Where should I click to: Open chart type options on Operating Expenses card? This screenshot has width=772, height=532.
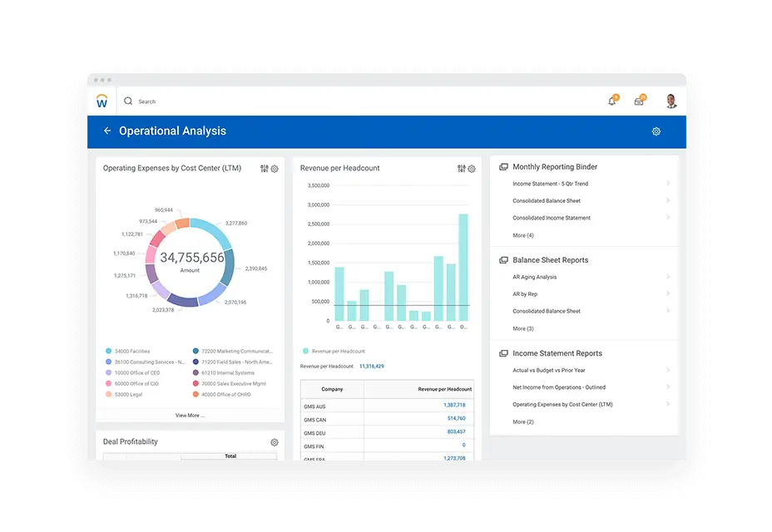click(x=264, y=168)
